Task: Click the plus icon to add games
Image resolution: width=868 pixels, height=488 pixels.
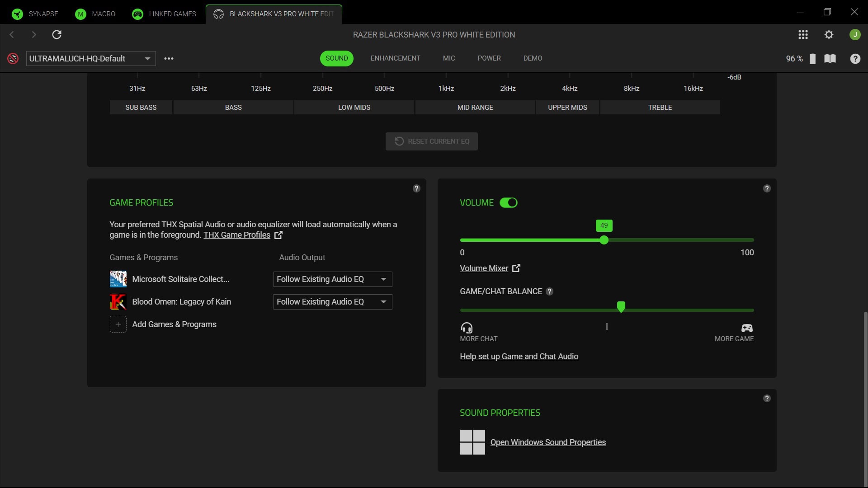Action: (x=118, y=324)
